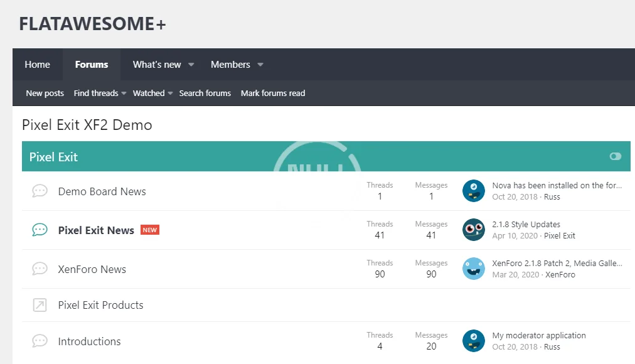Open the XenForo user avatar
The height and width of the screenshot is (364, 635).
473,269
